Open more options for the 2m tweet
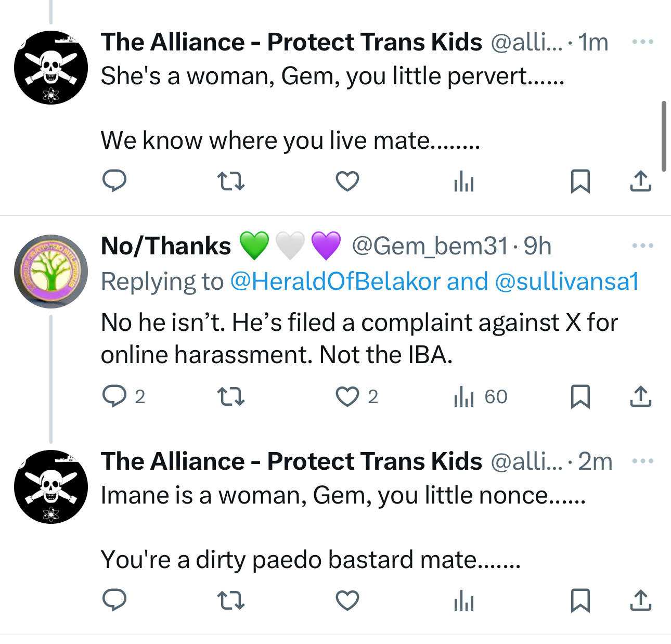Image resolution: width=671 pixels, height=644 pixels. [642, 461]
